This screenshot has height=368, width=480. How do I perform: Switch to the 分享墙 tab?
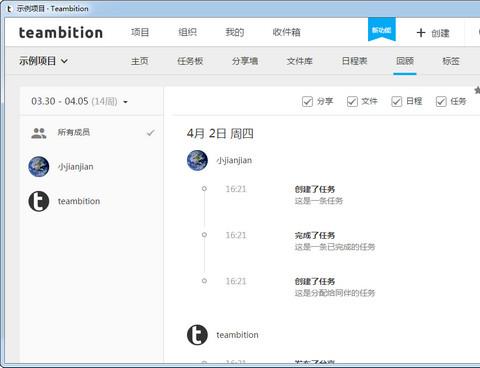pyautogui.click(x=245, y=61)
